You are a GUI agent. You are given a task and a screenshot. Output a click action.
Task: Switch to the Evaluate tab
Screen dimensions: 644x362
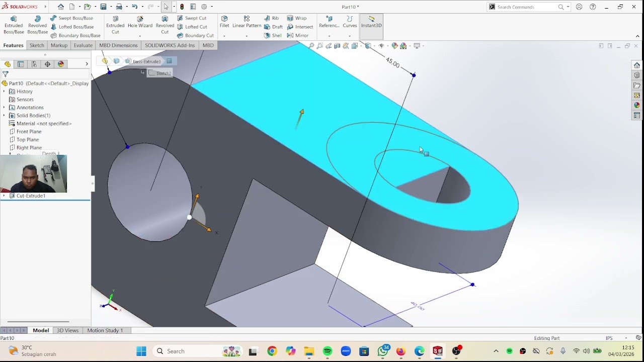coord(83,45)
